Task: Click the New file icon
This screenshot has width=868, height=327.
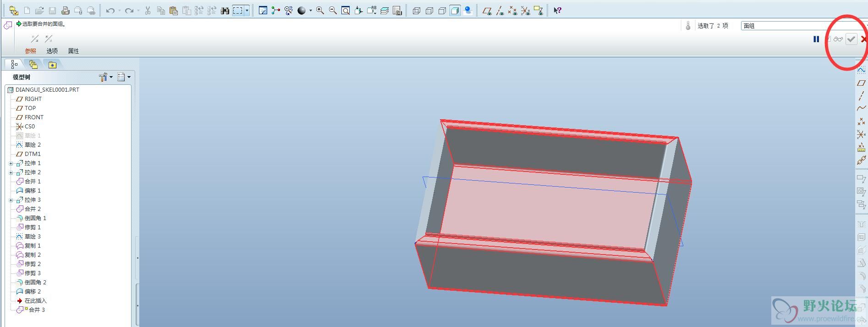Action: [27, 11]
